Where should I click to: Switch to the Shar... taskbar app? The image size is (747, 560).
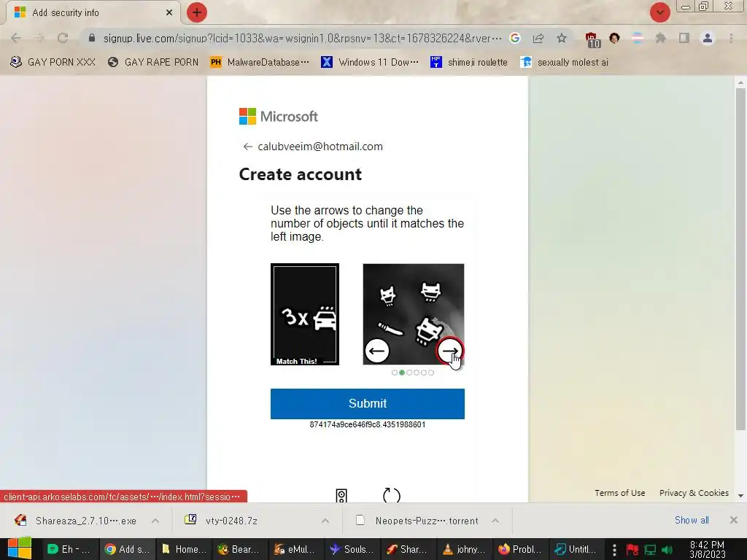click(x=408, y=549)
